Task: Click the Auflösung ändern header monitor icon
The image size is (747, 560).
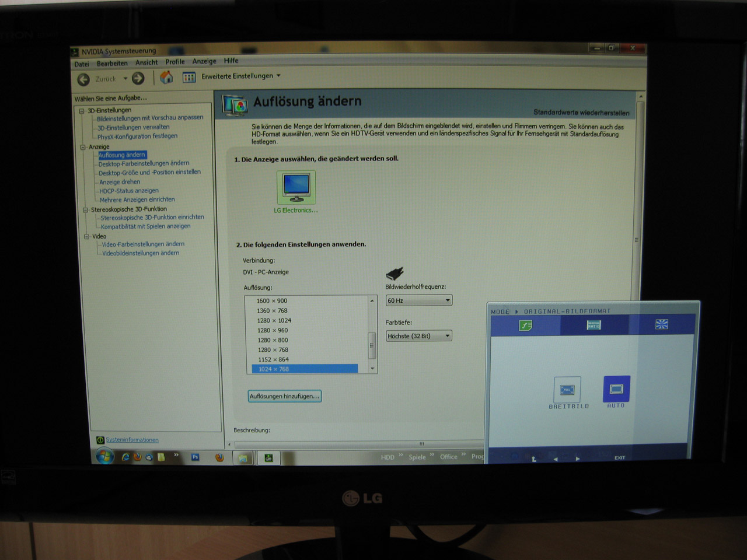Action: pos(235,105)
